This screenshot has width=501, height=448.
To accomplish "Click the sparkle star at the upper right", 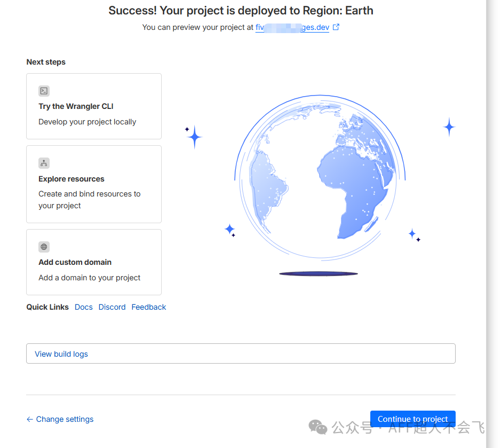I will coord(449,127).
